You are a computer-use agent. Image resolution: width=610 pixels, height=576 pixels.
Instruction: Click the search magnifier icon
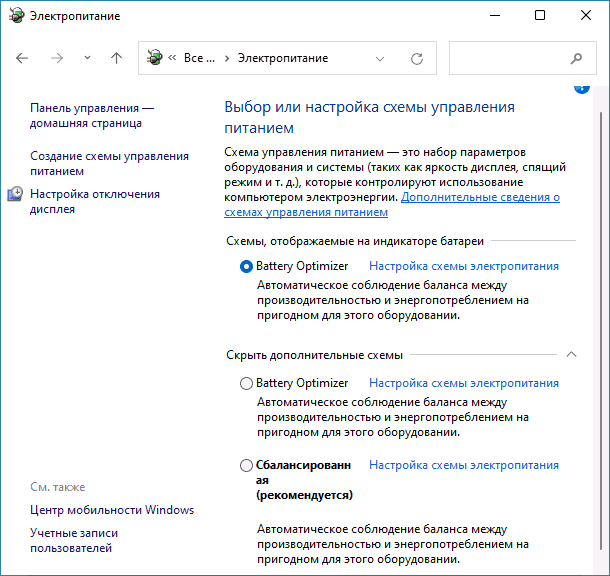[576, 58]
